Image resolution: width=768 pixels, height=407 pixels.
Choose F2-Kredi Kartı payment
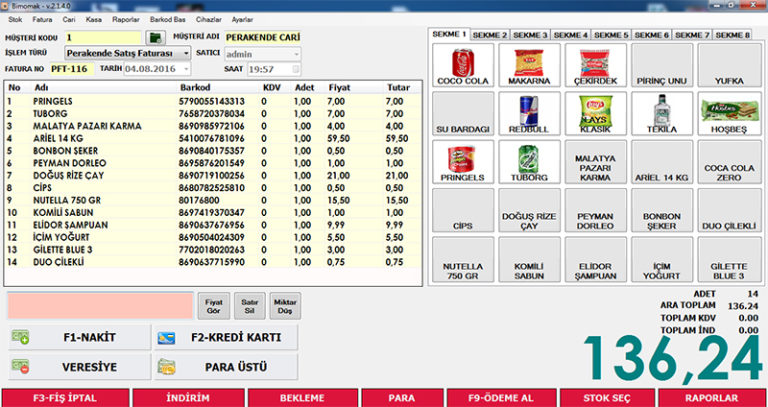coord(226,337)
